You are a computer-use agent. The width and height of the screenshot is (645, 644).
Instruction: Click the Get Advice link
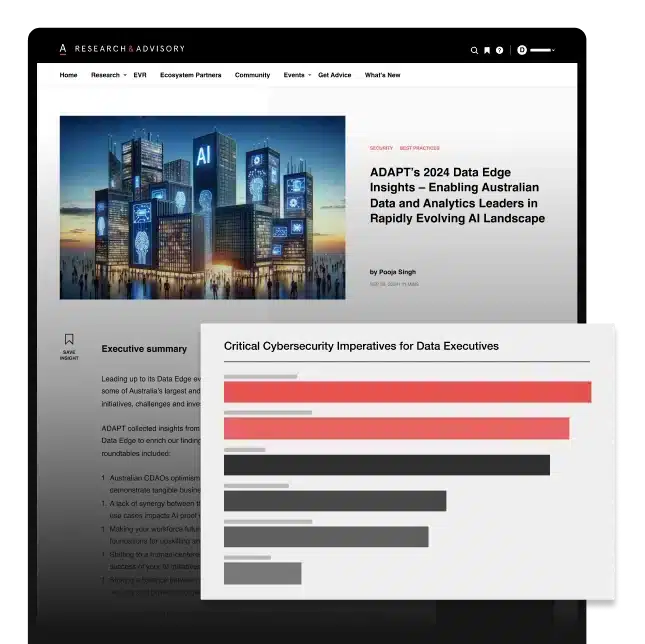(334, 75)
